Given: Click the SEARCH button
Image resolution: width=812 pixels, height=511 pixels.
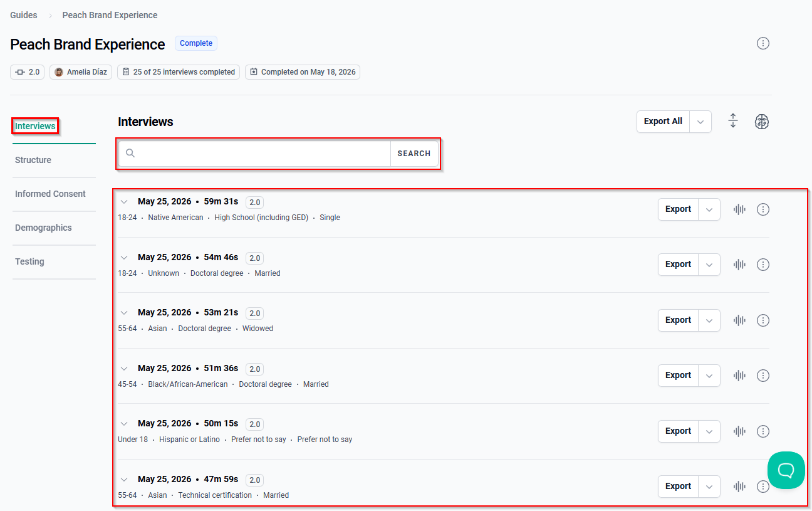Looking at the screenshot, I should (414, 154).
